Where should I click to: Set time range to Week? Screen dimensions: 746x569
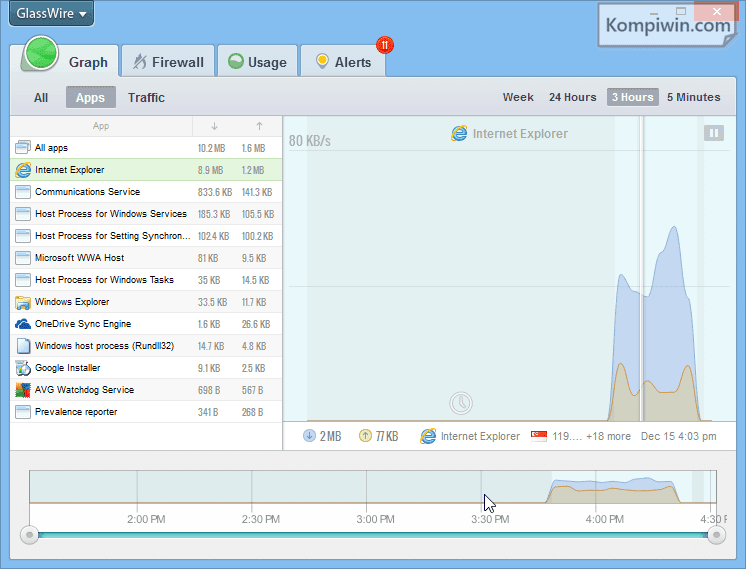click(518, 97)
